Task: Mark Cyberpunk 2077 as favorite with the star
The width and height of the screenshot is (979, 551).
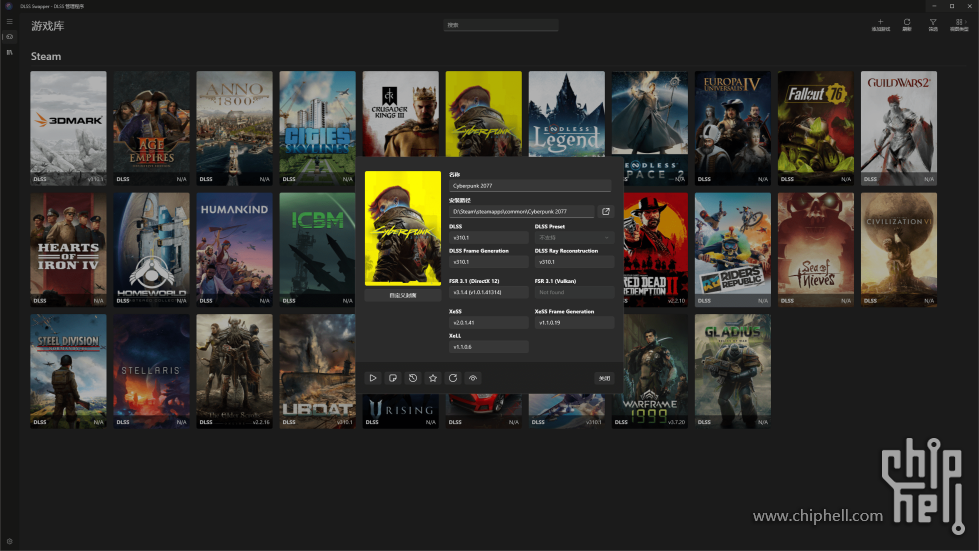Action: pos(433,378)
